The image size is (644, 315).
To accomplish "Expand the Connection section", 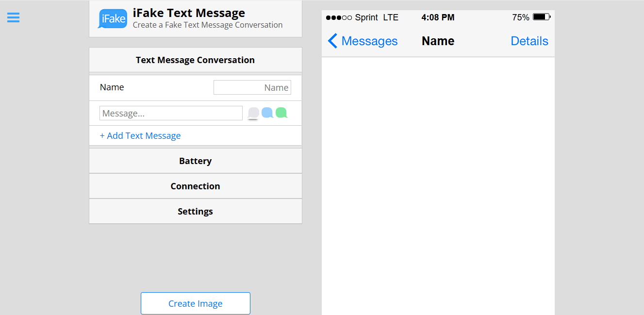I will point(196,186).
